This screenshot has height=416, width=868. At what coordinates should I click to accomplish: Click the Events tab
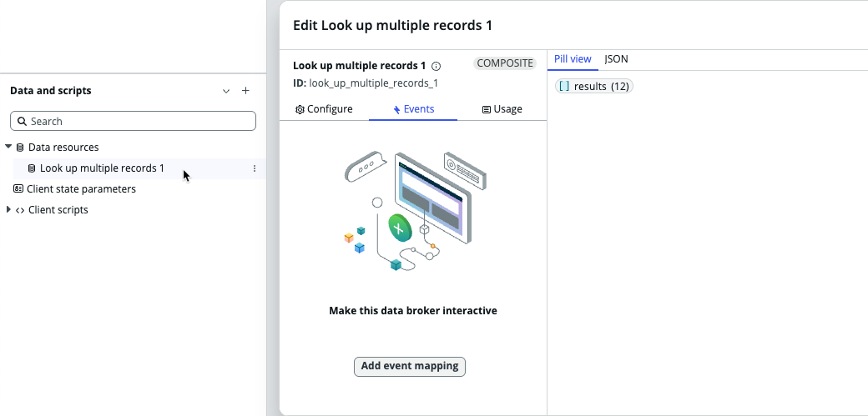413,109
